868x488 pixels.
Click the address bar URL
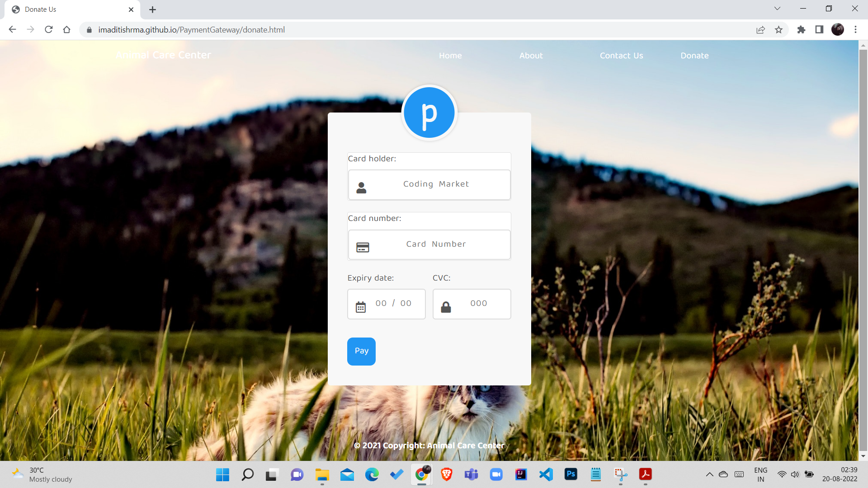(191, 30)
